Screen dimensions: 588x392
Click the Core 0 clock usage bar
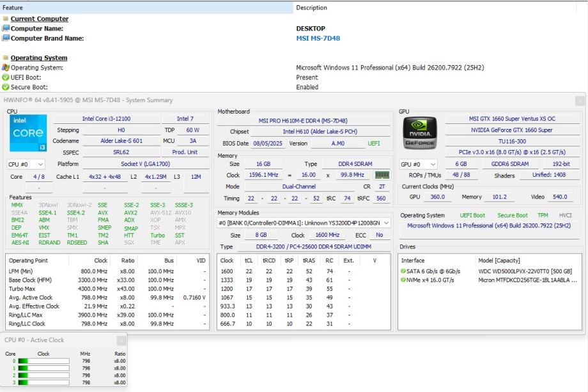coord(43,361)
